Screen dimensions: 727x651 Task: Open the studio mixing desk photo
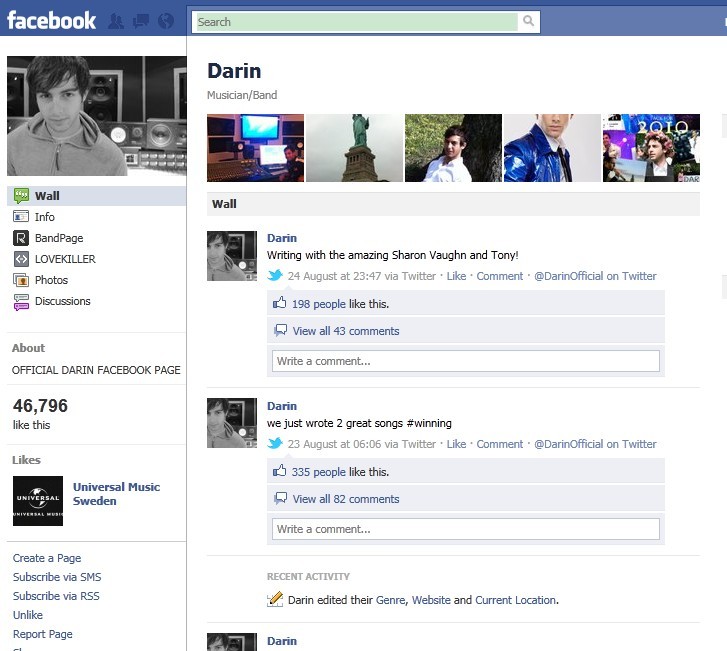255,148
